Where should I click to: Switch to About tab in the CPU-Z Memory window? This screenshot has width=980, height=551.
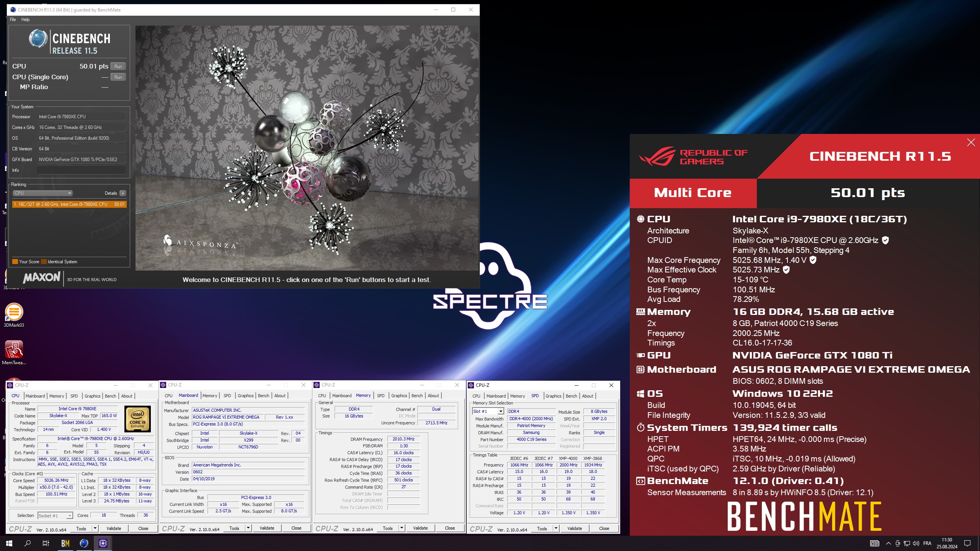point(433,396)
